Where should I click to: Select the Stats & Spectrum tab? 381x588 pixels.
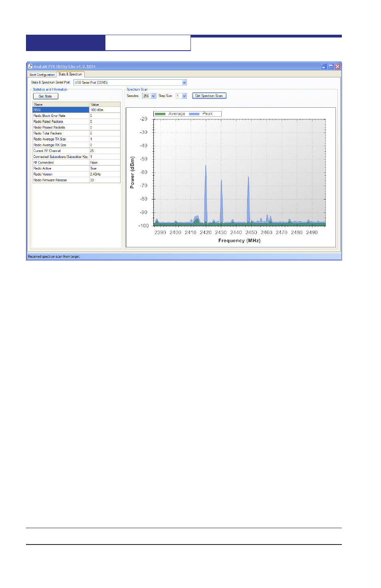tap(70, 74)
